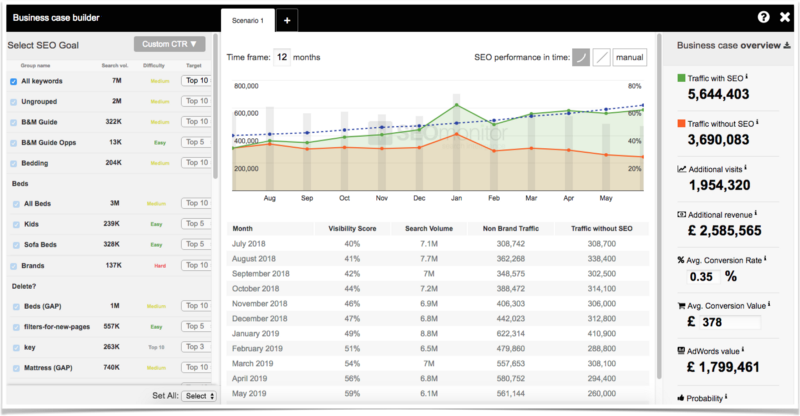Toggle the Ungrouped checkbox

click(x=14, y=102)
